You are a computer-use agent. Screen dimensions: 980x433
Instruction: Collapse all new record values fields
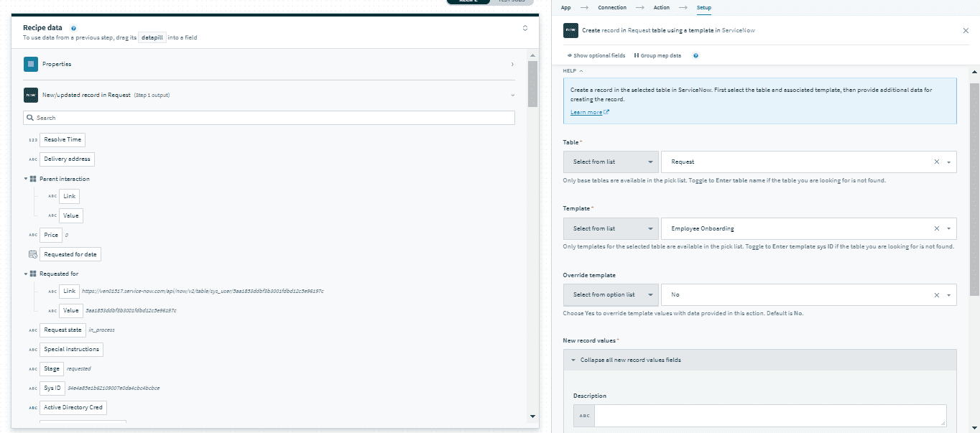(x=630, y=360)
